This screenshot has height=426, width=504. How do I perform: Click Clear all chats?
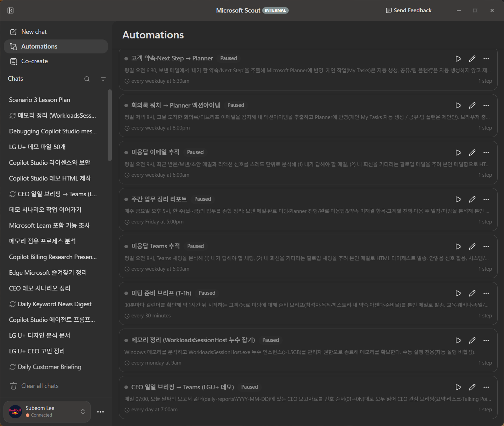tap(34, 386)
